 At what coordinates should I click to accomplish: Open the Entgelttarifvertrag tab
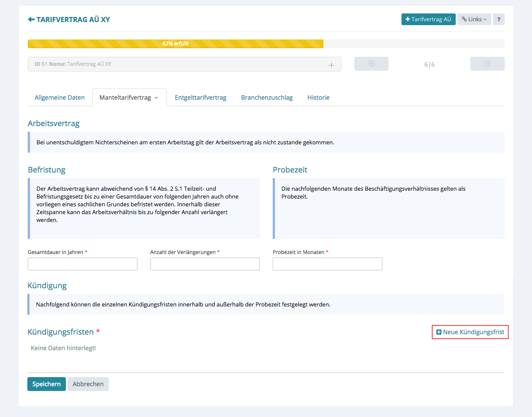click(x=200, y=98)
